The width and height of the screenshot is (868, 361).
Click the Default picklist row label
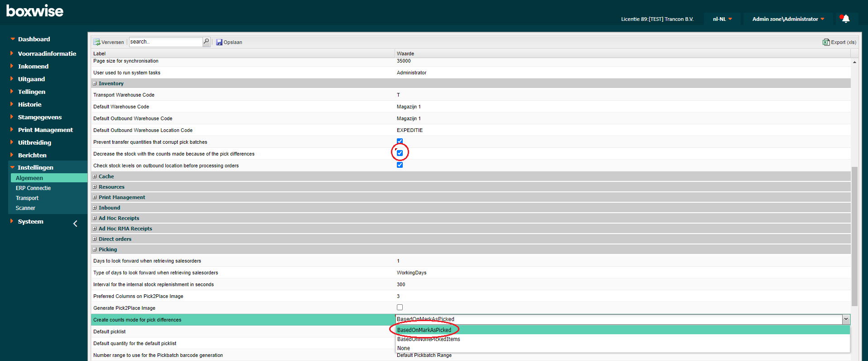tap(109, 332)
